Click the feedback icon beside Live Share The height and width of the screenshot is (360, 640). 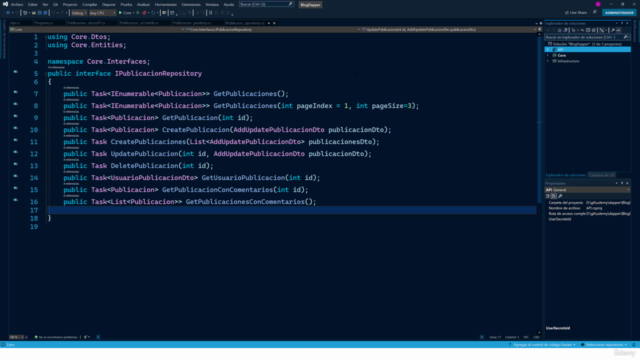pyautogui.click(x=595, y=13)
